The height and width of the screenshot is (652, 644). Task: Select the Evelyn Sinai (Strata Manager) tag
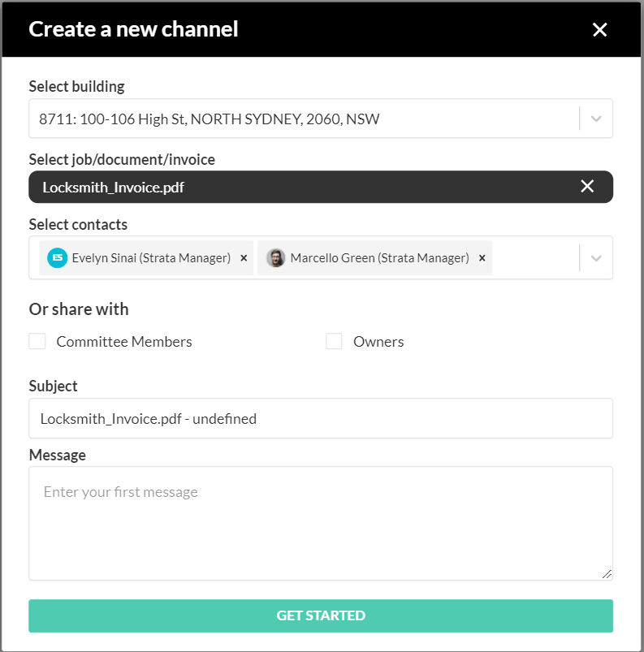pyautogui.click(x=151, y=258)
